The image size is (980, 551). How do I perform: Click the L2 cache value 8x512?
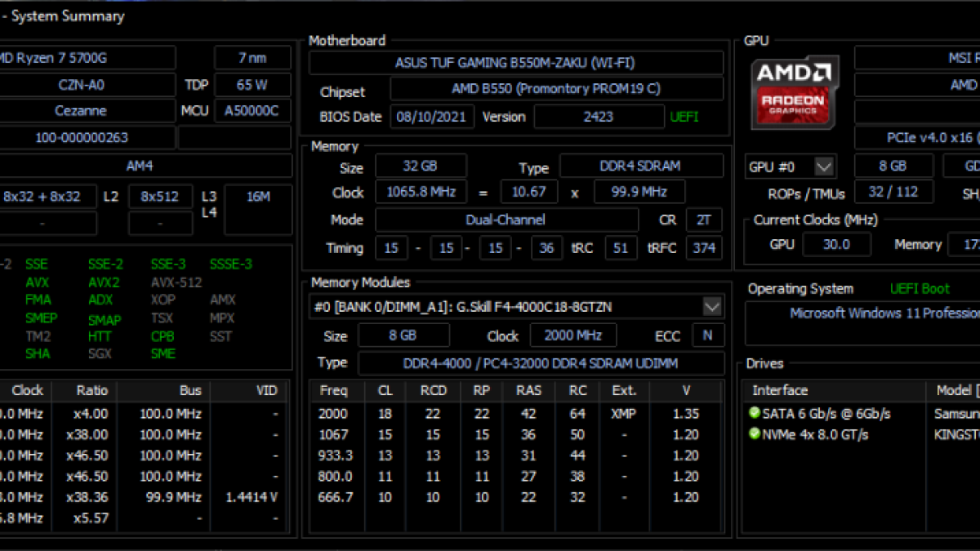161,197
